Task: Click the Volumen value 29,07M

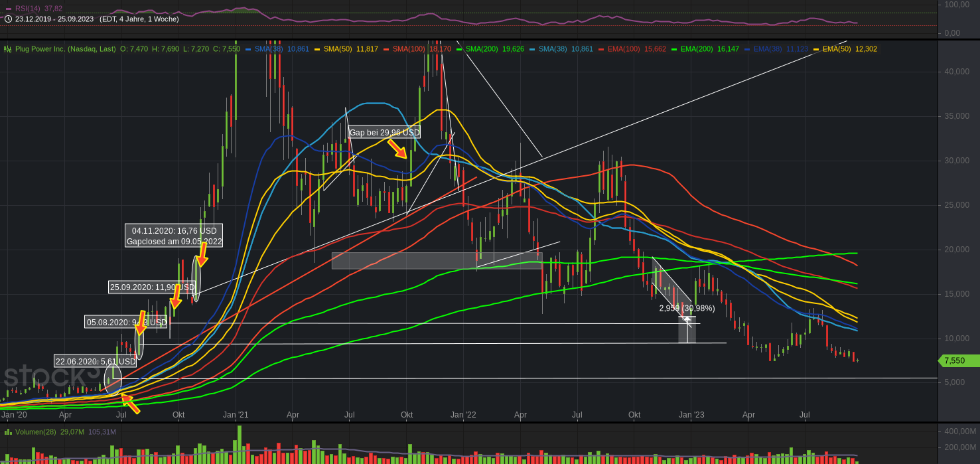Action: pyautogui.click(x=72, y=432)
